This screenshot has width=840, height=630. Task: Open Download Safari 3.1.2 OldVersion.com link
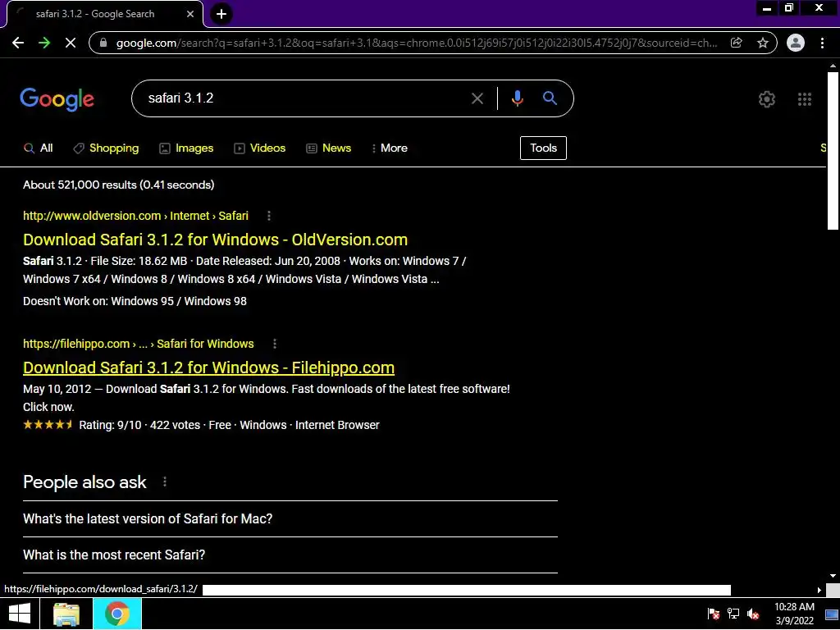[x=216, y=240]
